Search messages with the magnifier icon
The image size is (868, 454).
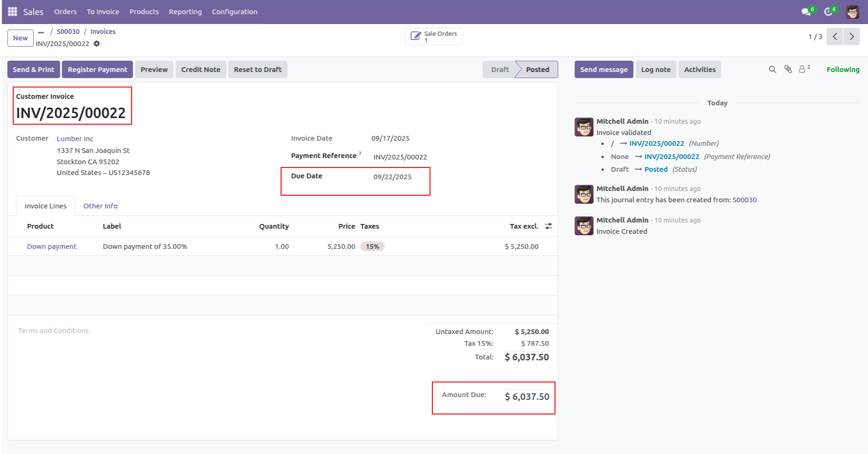(772, 70)
